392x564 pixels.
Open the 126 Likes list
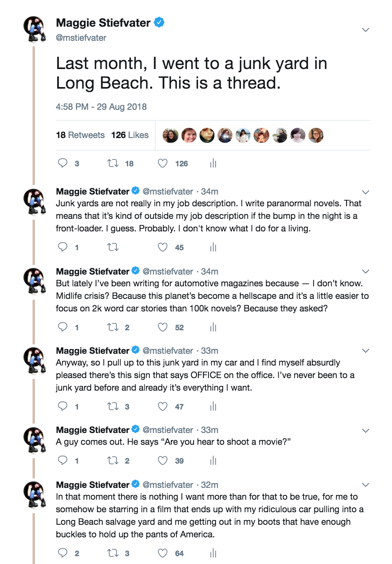130,135
